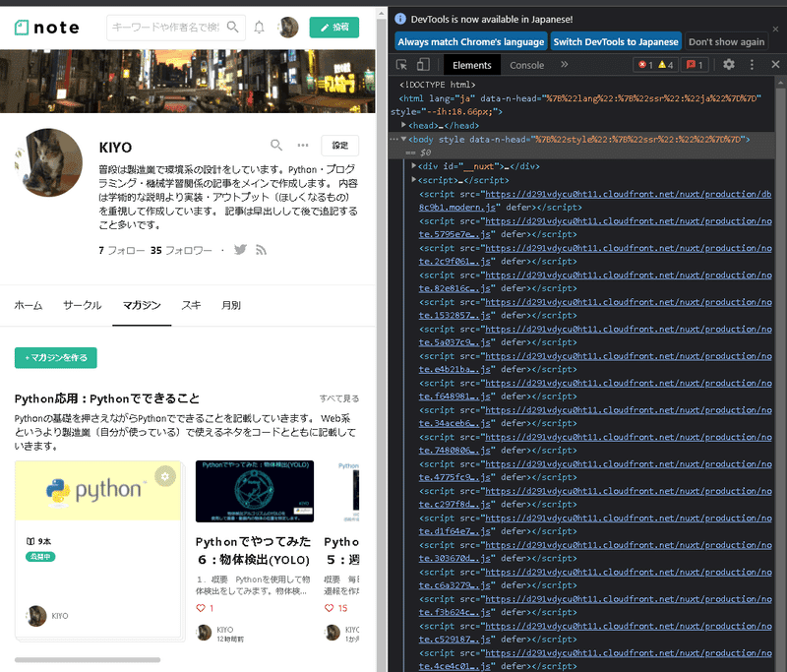The width and height of the screenshot is (787, 672).
Task: Select the マガジン tab
Action: coord(142,305)
